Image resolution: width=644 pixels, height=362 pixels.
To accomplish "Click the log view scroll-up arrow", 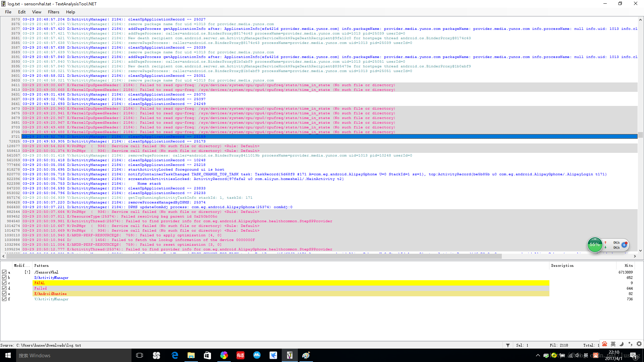I will (x=640, y=20).
